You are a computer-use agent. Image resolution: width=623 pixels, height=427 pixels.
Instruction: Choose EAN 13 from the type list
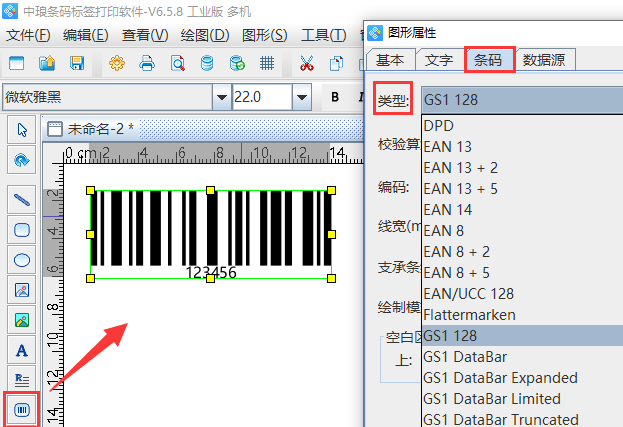coord(448,146)
